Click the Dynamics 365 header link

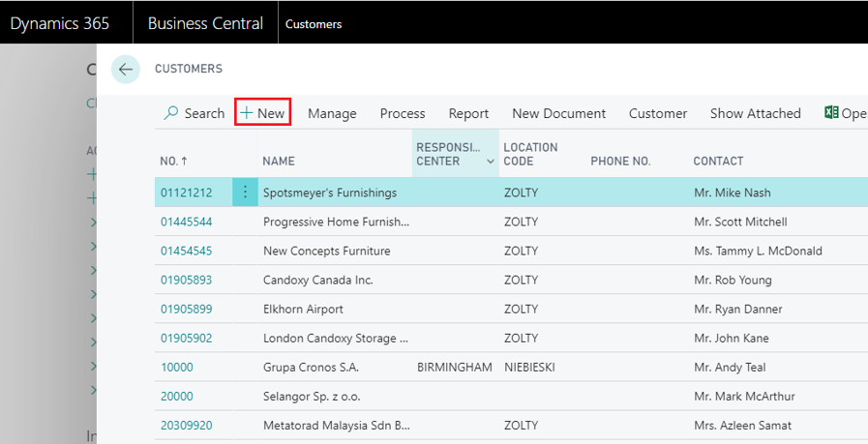pos(60,23)
